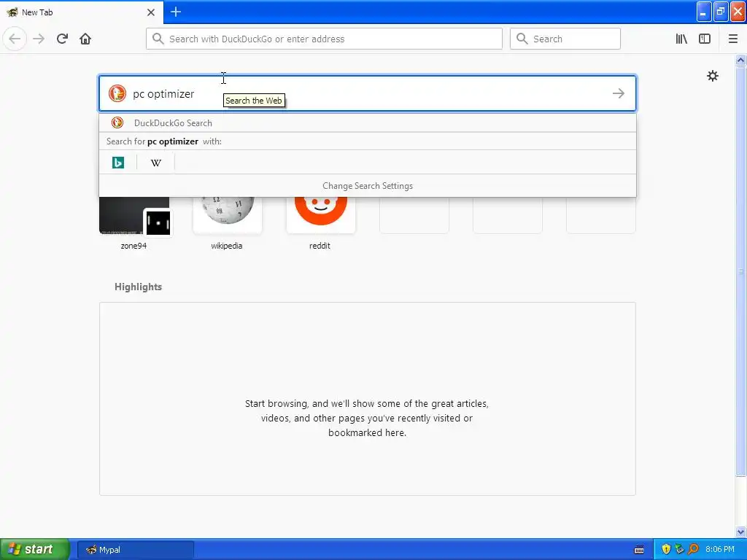Image resolution: width=747 pixels, height=560 pixels.
Task: Focus the address bar field
Action: coord(324,39)
